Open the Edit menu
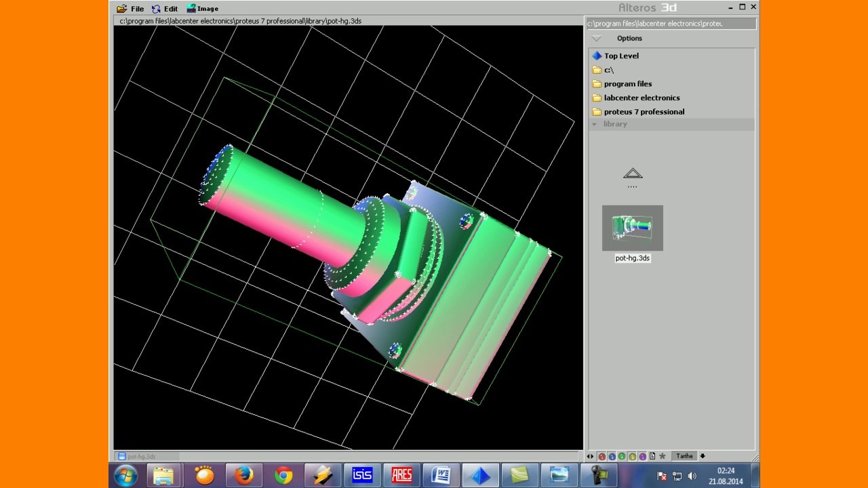868x488 pixels. coord(165,9)
